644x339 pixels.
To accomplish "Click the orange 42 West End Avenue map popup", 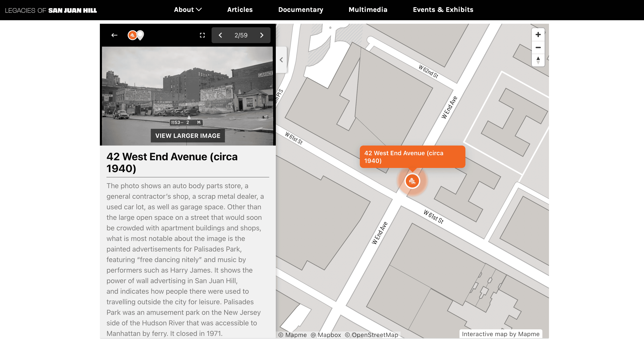I will [412, 157].
